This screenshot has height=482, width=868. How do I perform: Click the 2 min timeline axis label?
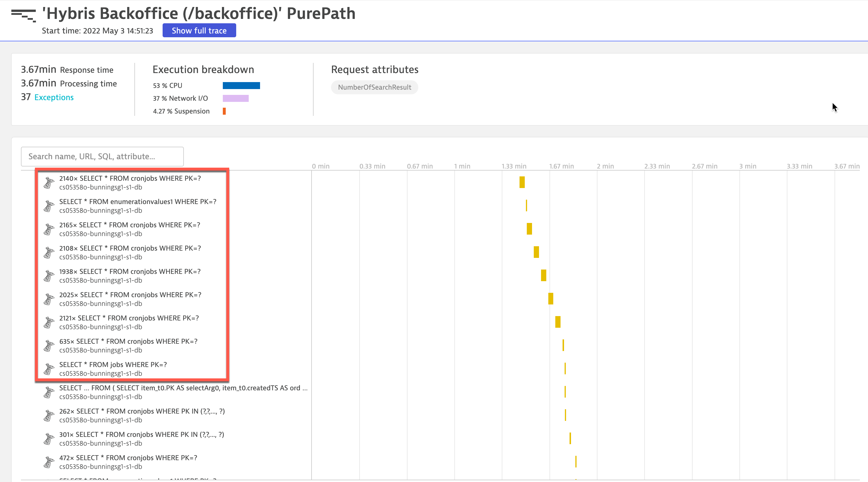pyautogui.click(x=606, y=166)
